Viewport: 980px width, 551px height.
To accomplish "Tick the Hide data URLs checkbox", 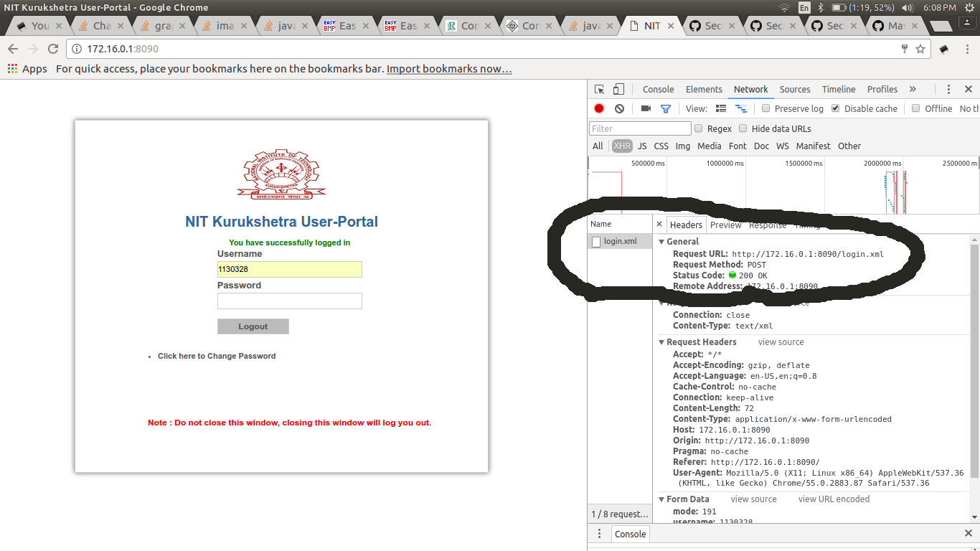I will [743, 128].
